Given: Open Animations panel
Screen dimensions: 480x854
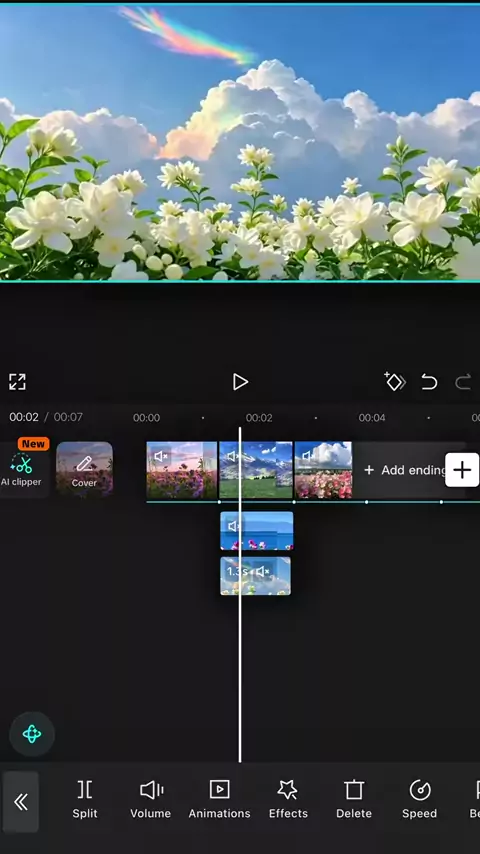Looking at the screenshot, I should [x=219, y=800].
